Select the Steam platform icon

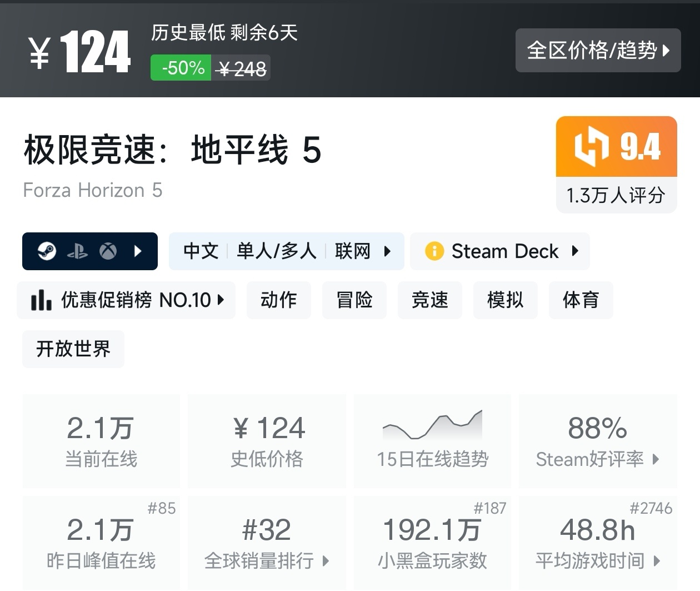[x=47, y=251]
